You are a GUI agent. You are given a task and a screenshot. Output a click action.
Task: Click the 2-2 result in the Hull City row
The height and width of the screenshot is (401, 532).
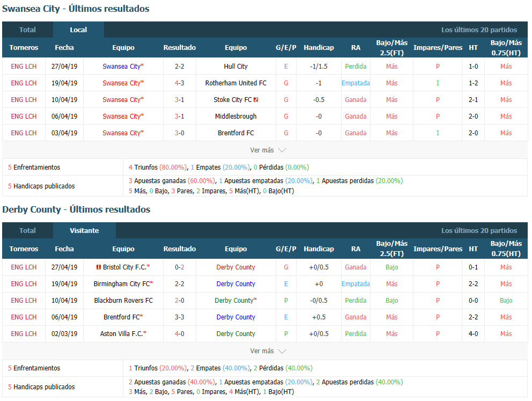(x=180, y=67)
